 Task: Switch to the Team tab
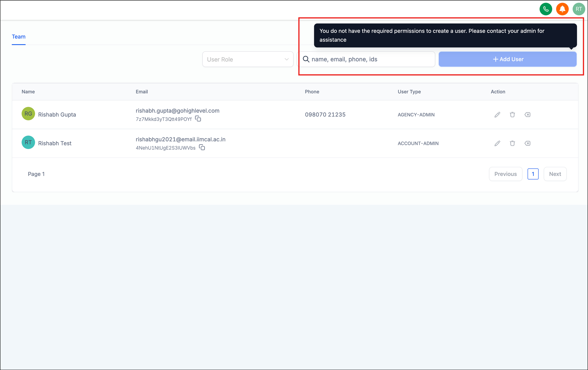[19, 37]
